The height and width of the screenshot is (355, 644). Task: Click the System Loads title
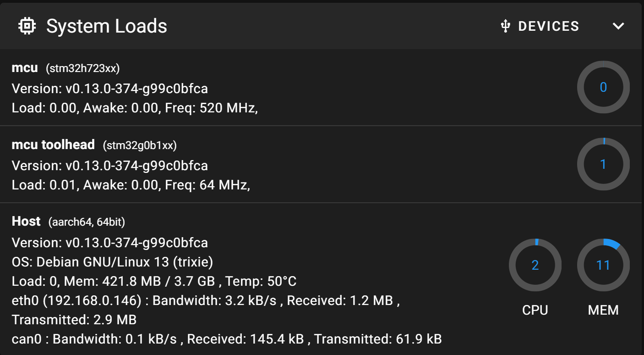pyautogui.click(x=107, y=26)
